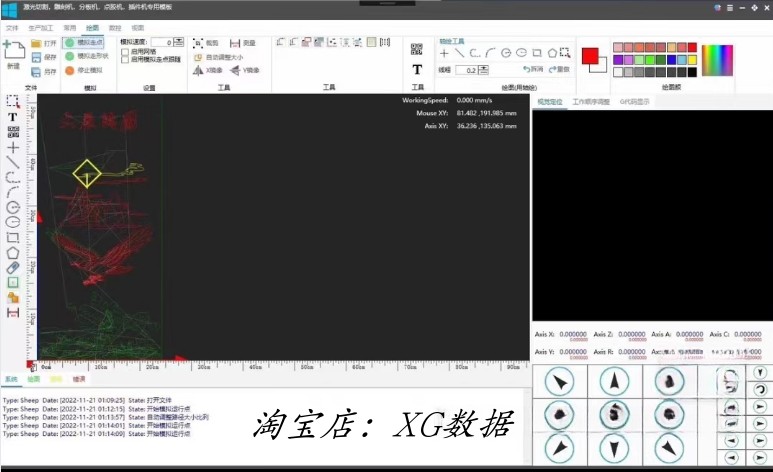773x472 pixels.
Task: Click the log row dated 01:13:57
Action: point(105,417)
